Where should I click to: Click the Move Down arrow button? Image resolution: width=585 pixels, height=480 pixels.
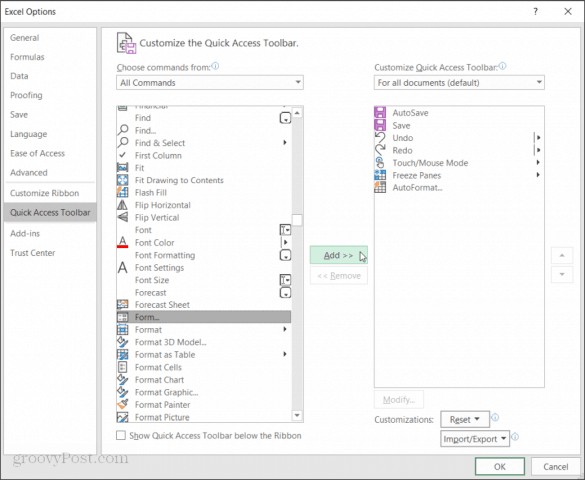coord(562,274)
